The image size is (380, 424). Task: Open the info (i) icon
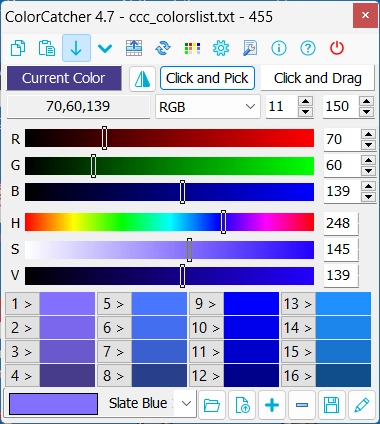point(279,48)
